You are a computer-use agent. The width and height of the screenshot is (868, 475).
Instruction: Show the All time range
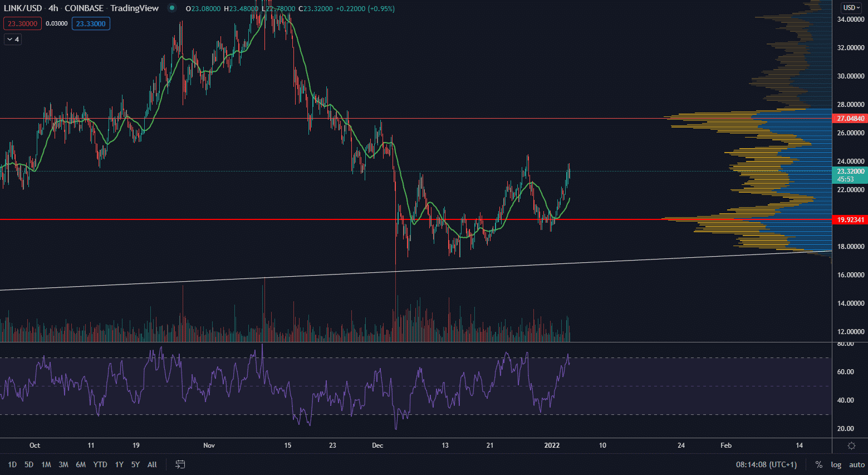(152, 464)
